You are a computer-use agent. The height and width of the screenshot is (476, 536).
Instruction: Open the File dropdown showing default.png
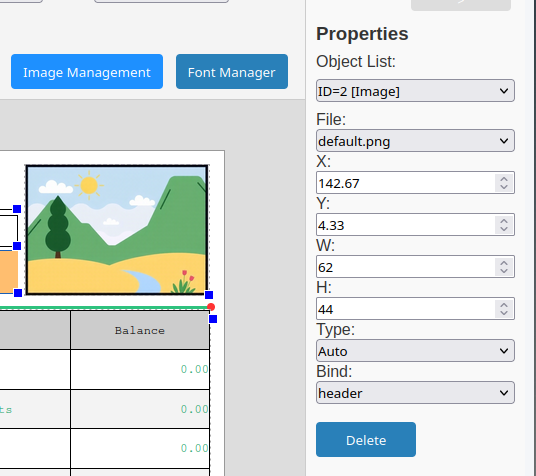pos(415,141)
